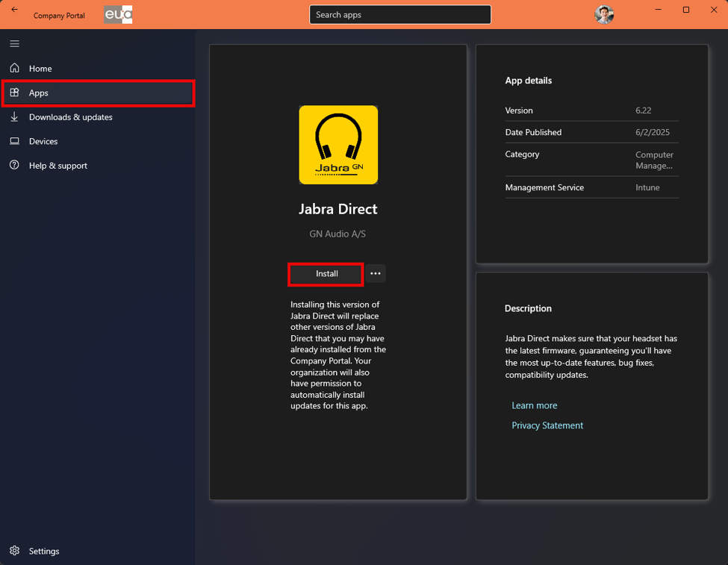728x565 pixels.
Task: Click the Version value 6.22
Action: coord(643,110)
